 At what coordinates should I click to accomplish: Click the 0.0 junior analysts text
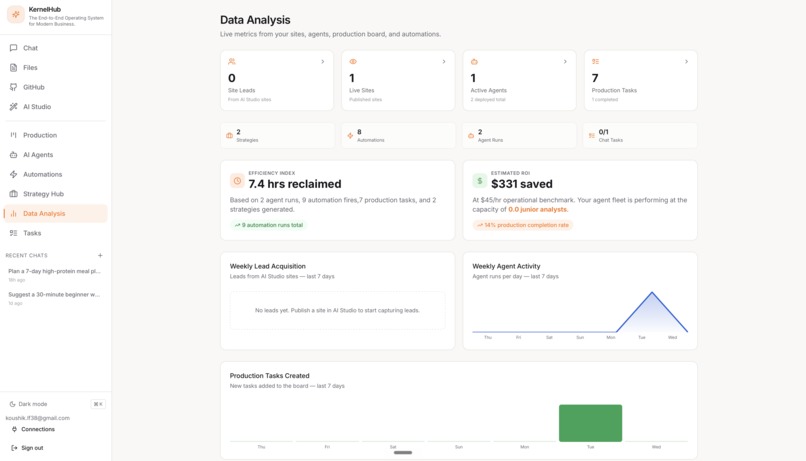538,209
